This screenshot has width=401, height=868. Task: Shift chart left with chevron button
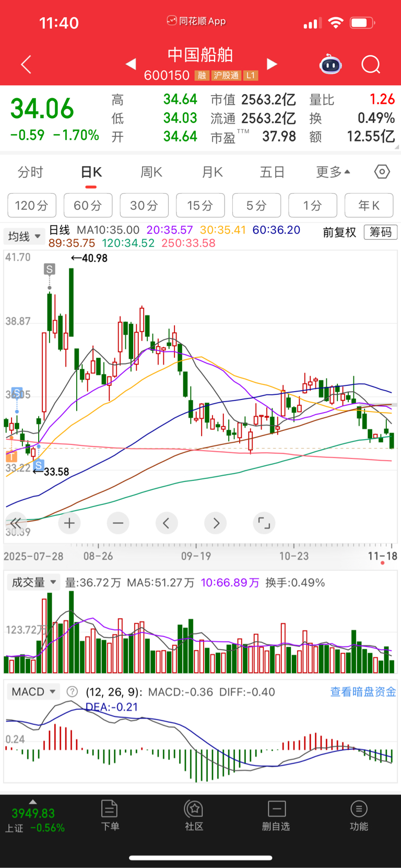[167, 523]
